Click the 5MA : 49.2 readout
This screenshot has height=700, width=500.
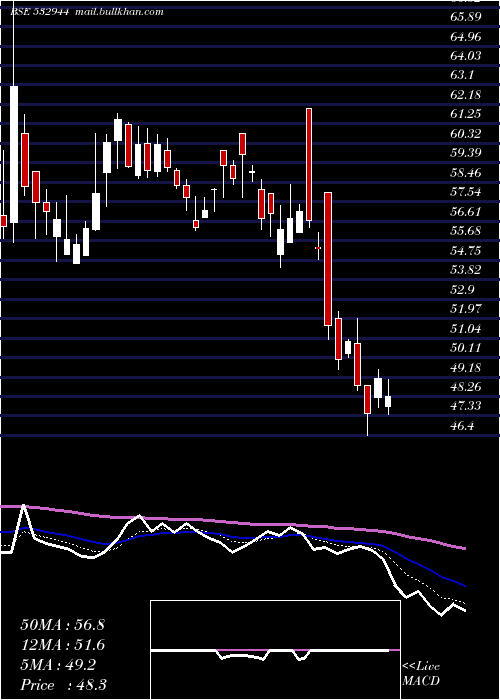tap(58, 665)
